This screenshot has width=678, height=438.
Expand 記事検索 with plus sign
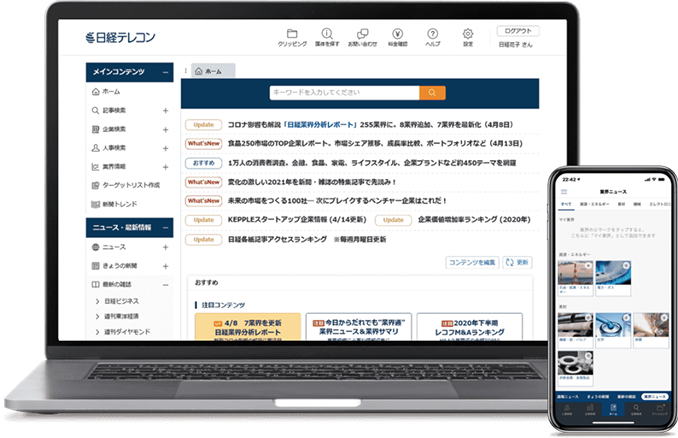166,111
